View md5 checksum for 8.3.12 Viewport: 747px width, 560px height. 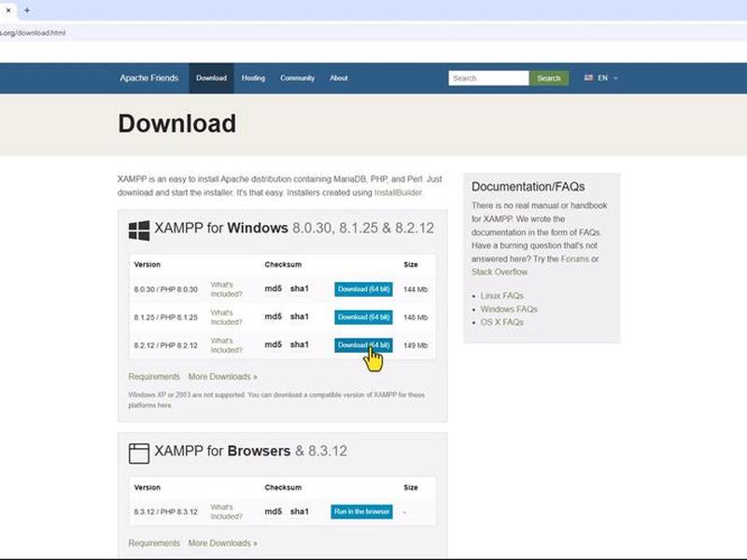274,511
